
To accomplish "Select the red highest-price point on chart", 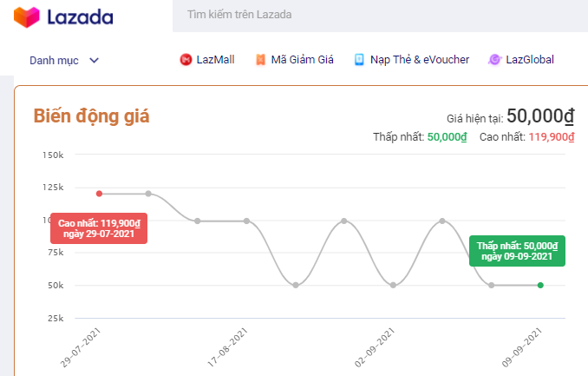I will [x=99, y=194].
